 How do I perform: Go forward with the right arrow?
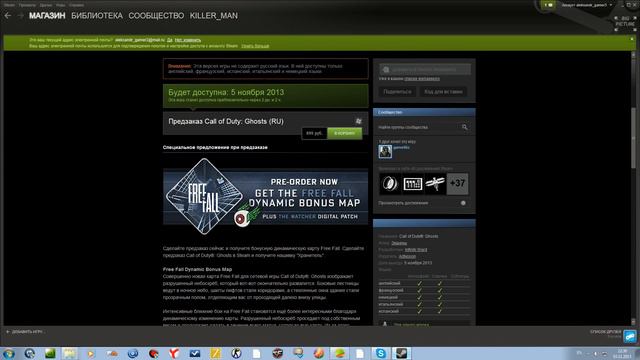[20, 16]
